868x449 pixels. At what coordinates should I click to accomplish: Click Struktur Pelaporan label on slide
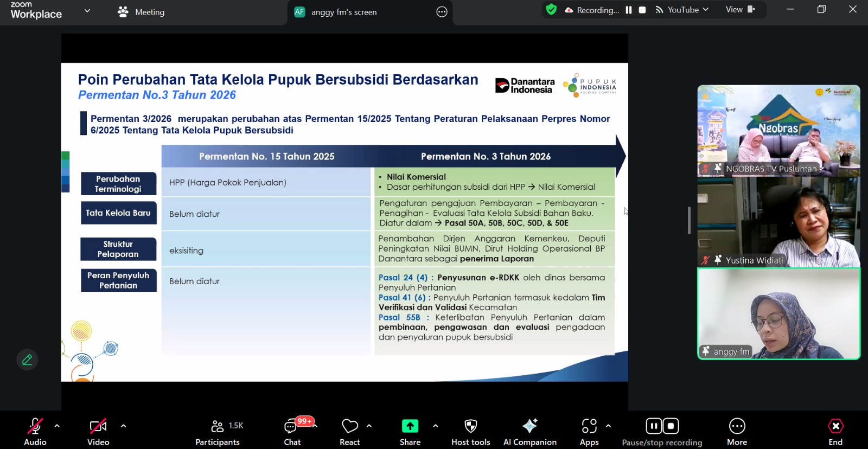118,249
